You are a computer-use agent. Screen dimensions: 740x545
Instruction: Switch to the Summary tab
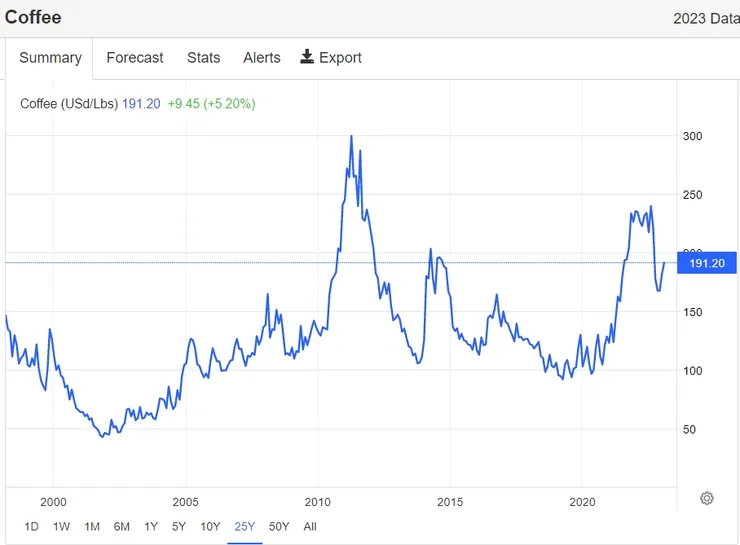click(x=50, y=58)
